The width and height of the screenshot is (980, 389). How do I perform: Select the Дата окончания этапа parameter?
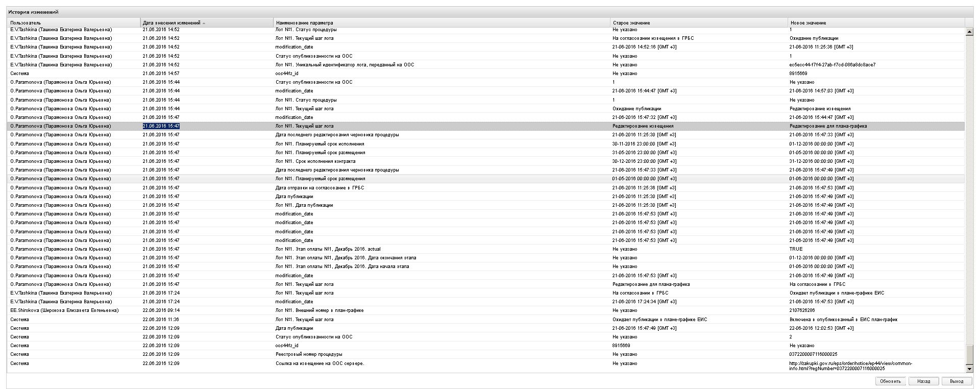pos(346,258)
